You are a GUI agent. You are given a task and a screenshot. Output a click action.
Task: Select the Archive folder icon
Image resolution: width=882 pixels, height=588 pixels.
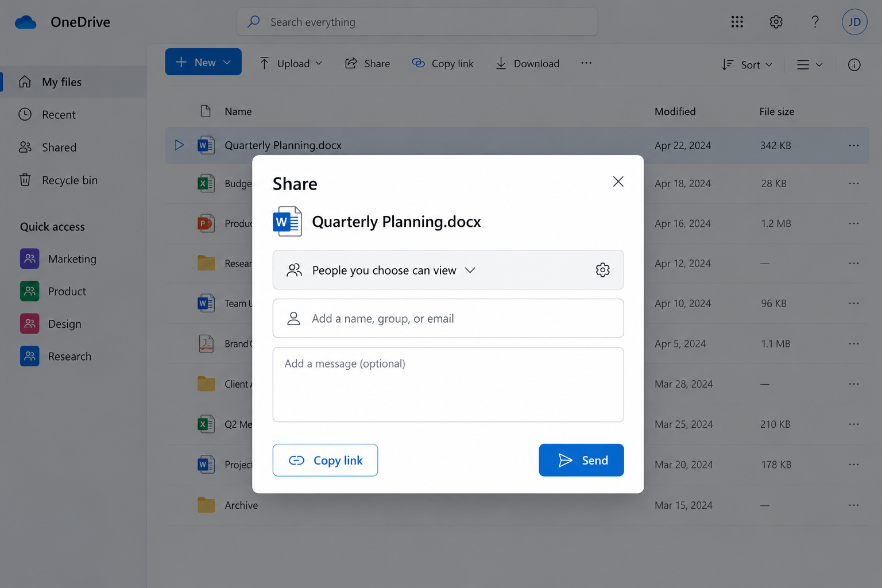point(206,505)
